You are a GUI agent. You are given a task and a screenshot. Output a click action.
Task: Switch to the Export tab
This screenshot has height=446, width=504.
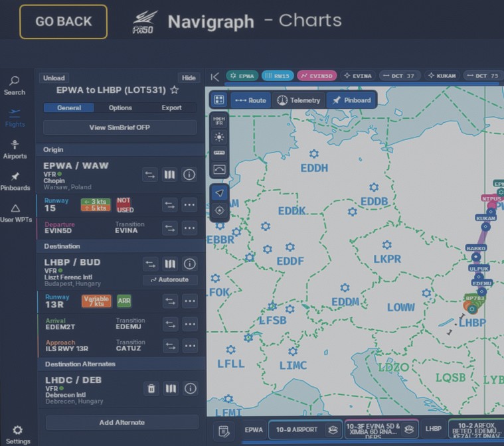coord(171,108)
